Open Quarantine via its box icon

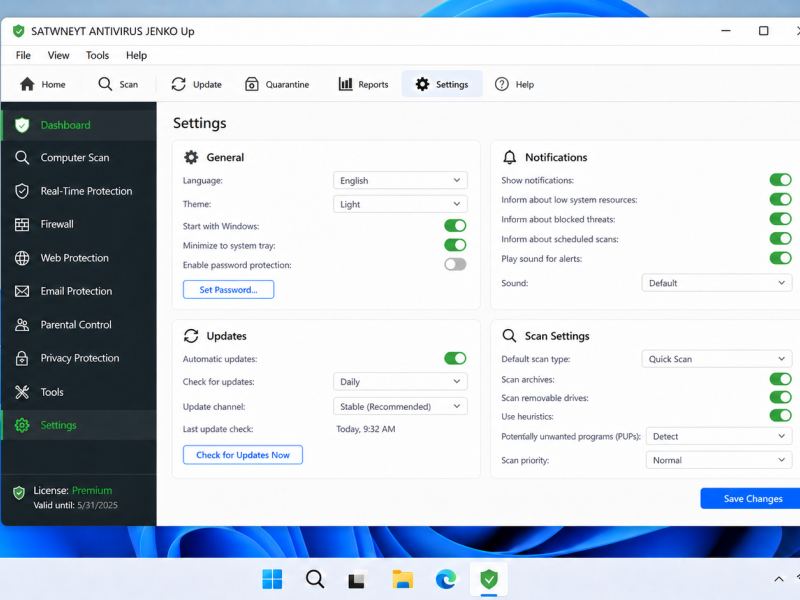pos(252,84)
